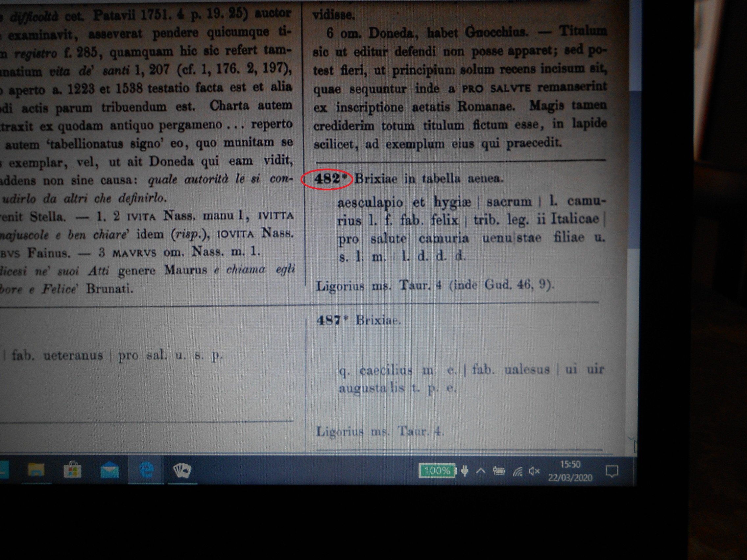Click the 'PRO SALVTE' small-caps text
The image size is (747, 560).
click(496, 89)
